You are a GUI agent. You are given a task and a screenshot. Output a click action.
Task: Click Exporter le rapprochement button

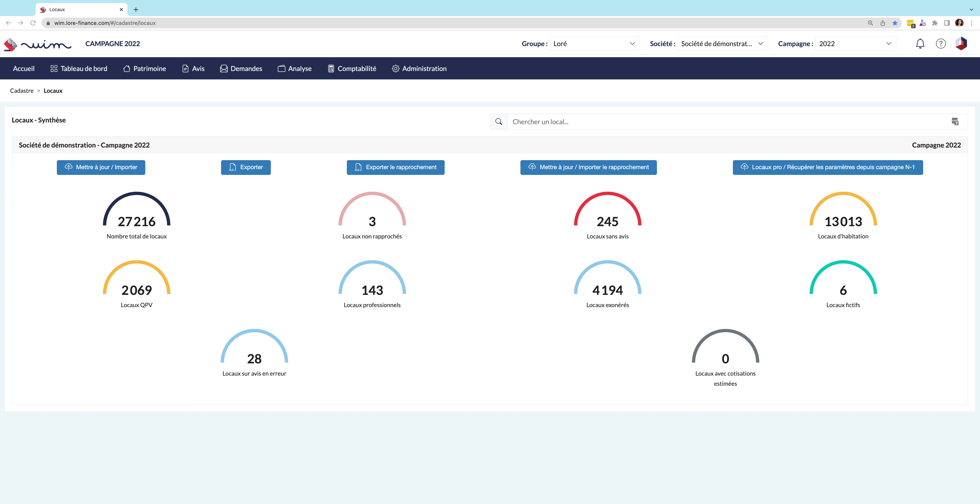pyautogui.click(x=395, y=167)
